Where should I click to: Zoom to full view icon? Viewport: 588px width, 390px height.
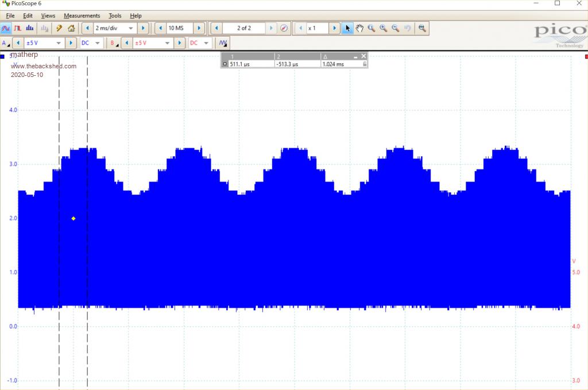click(x=423, y=28)
